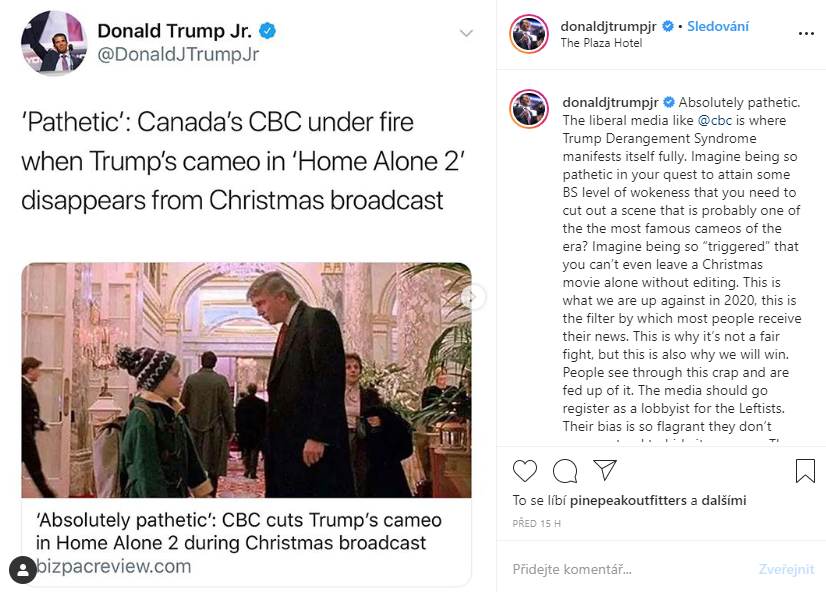The image size is (826, 592).
Task: Click the verified badge beside Donald Trump Jr.
Action: pos(267,31)
